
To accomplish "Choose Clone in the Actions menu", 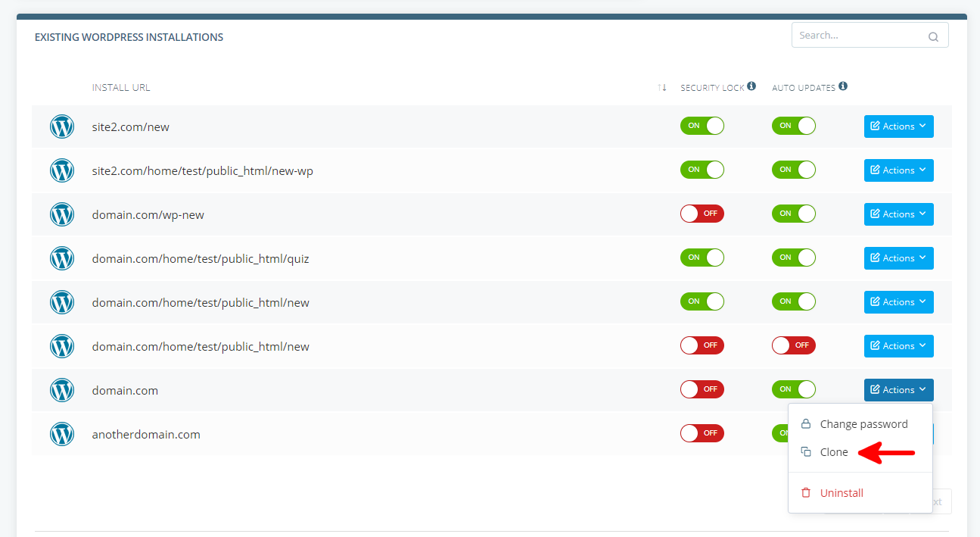I will pos(833,452).
